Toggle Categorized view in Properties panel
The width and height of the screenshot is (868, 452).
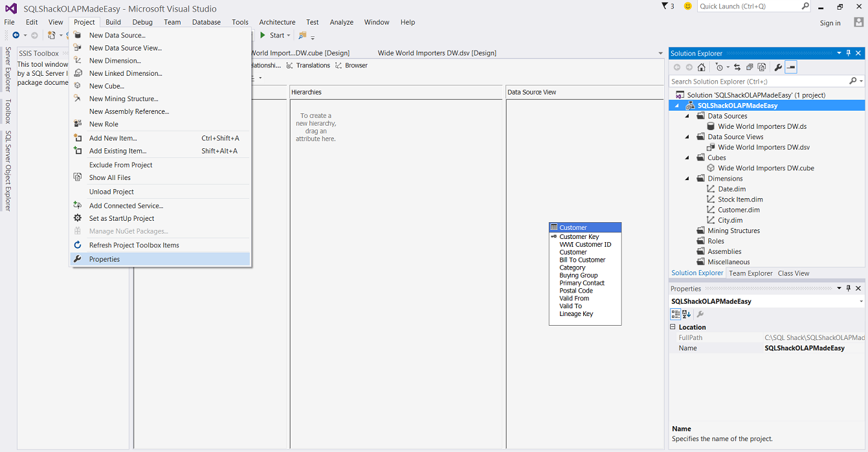(x=675, y=314)
